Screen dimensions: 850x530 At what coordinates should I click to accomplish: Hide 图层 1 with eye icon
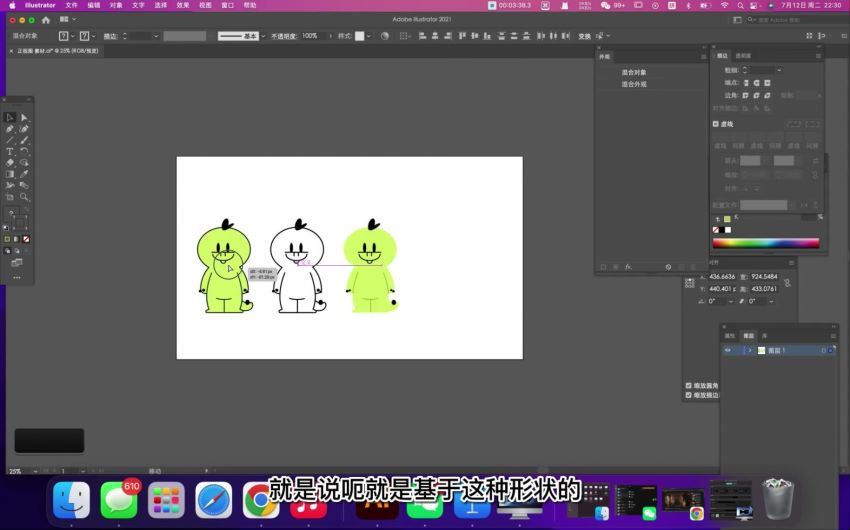click(728, 351)
